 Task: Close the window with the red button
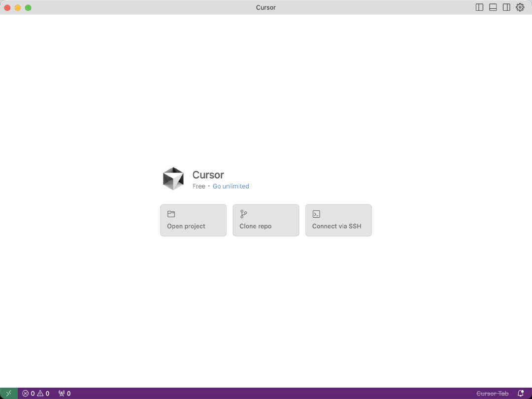pyautogui.click(x=7, y=7)
